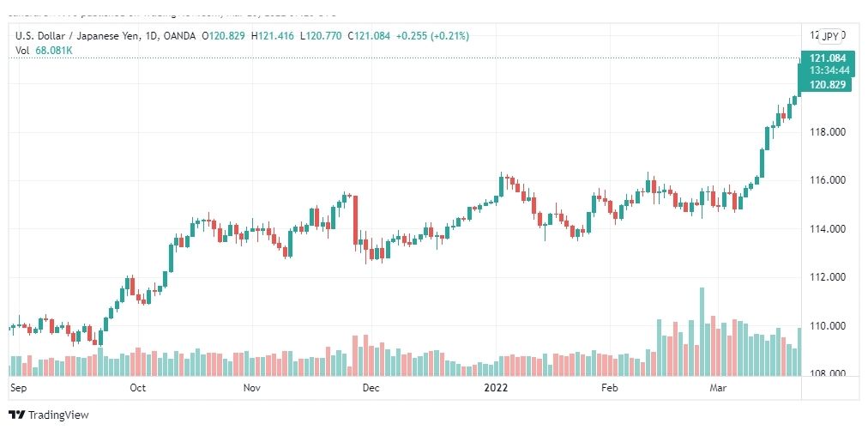Click the Dec time axis label
The width and height of the screenshot is (868, 430).
371,388
